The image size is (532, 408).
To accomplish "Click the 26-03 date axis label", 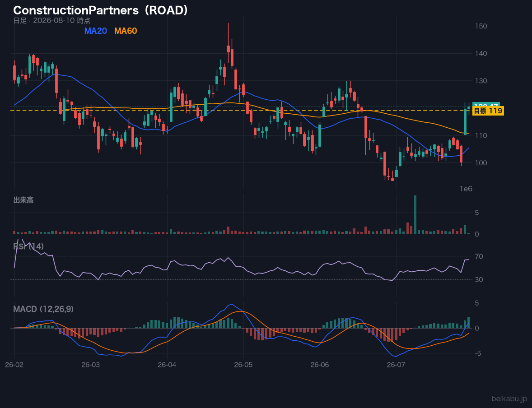I will (x=91, y=365).
